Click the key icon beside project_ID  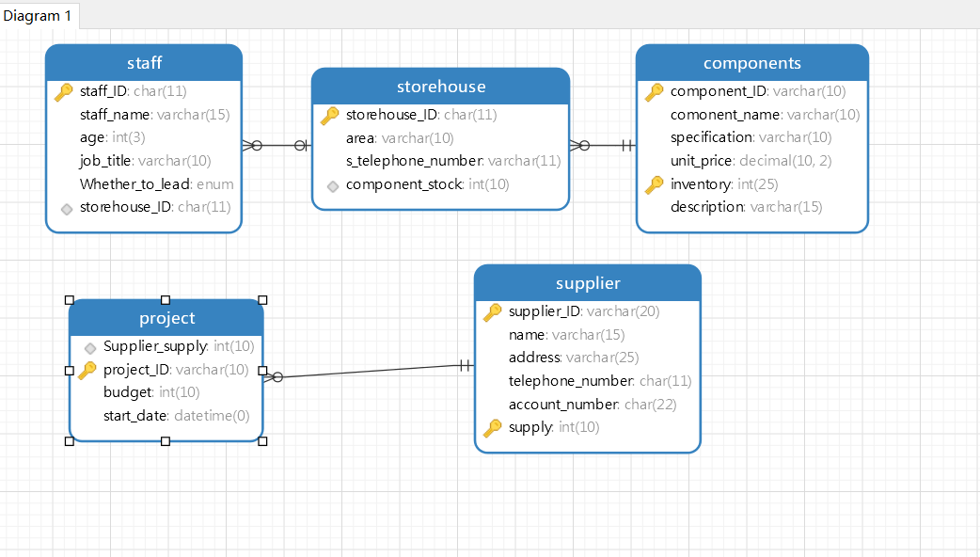[87, 371]
